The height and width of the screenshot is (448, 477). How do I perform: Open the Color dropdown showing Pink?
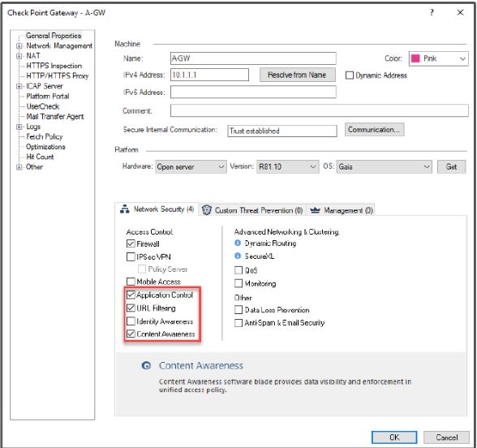[438, 58]
